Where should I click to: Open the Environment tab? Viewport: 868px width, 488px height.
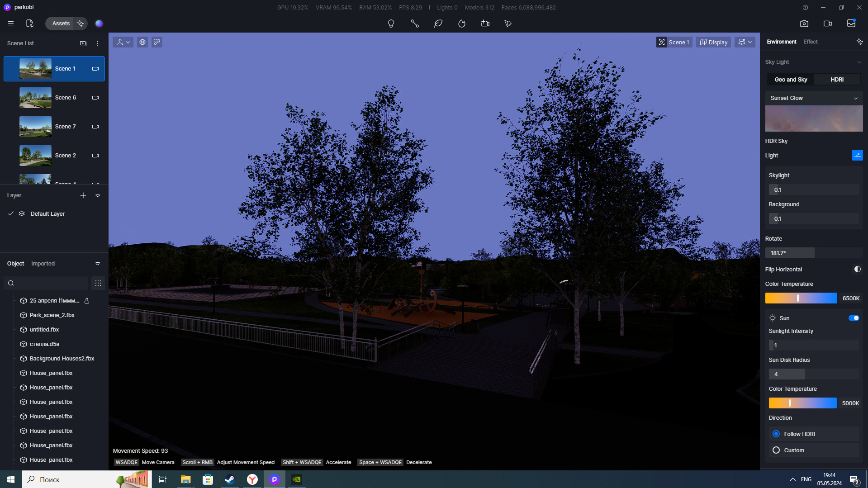782,42
